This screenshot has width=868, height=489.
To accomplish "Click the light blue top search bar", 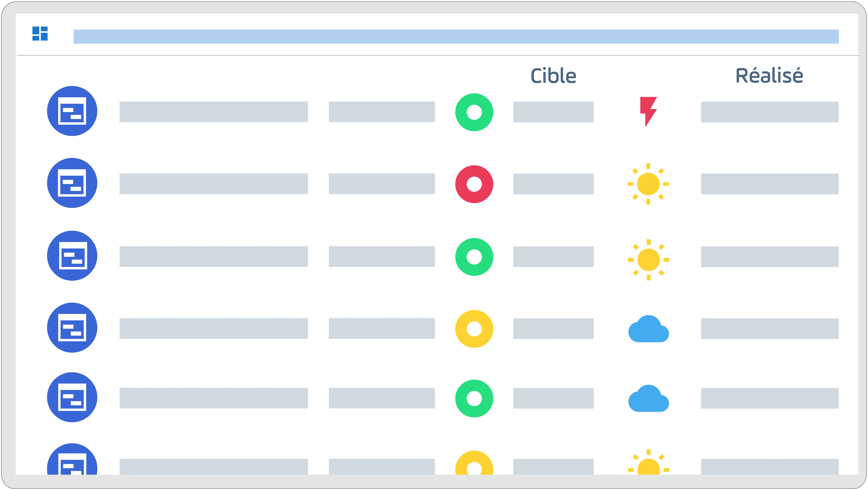I will click(x=456, y=36).
